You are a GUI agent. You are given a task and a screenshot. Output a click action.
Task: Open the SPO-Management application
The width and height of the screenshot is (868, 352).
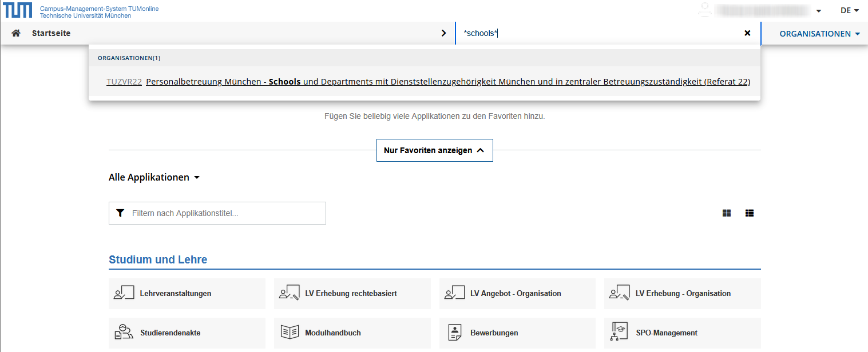click(682, 333)
